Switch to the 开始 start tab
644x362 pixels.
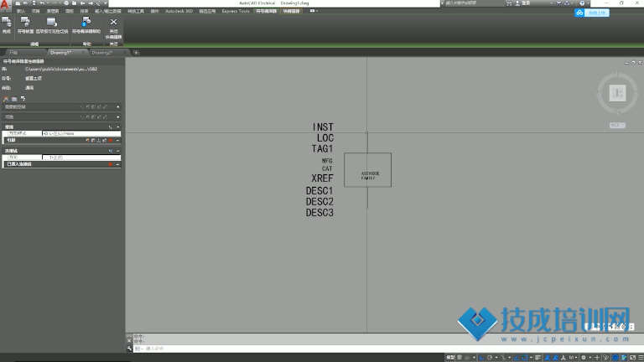13,53
